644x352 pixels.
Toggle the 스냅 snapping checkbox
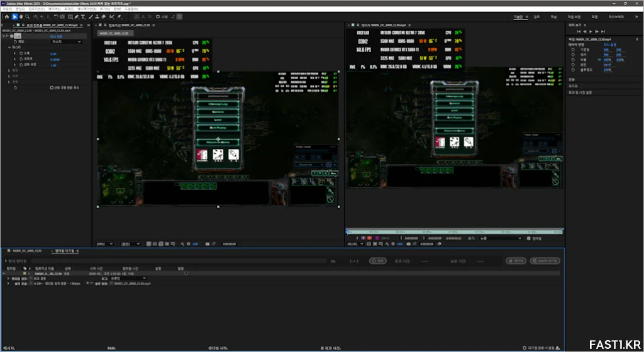point(158,17)
